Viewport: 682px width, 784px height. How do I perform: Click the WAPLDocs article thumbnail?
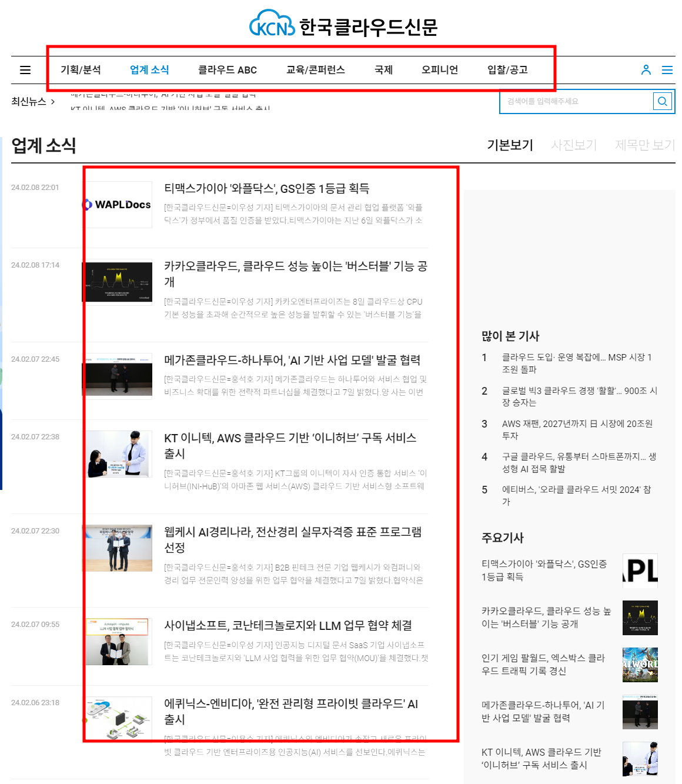coord(117,205)
